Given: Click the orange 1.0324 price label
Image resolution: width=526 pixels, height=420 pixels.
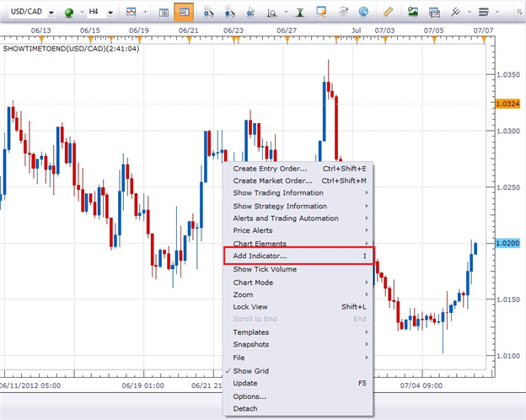Looking at the screenshot, I should coord(507,104).
